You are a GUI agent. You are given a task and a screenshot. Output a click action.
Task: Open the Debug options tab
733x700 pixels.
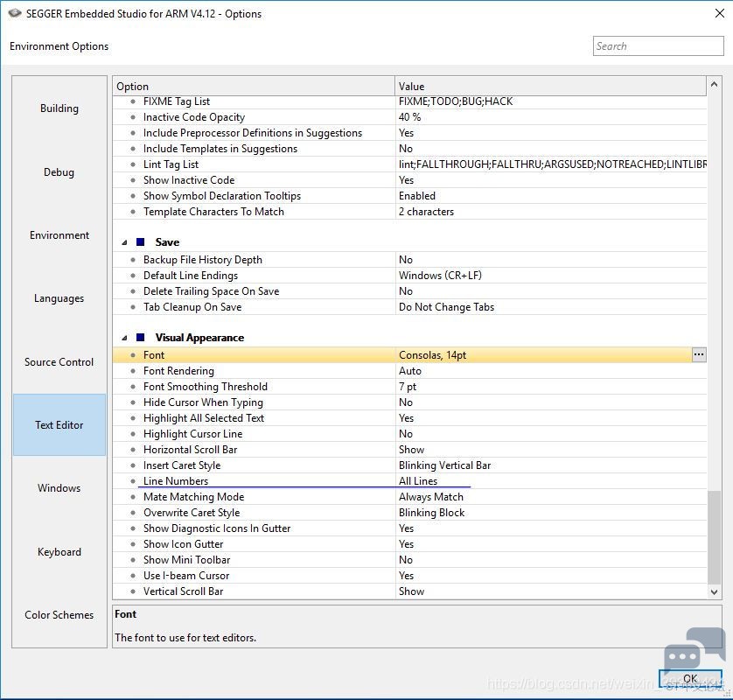pos(59,172)
